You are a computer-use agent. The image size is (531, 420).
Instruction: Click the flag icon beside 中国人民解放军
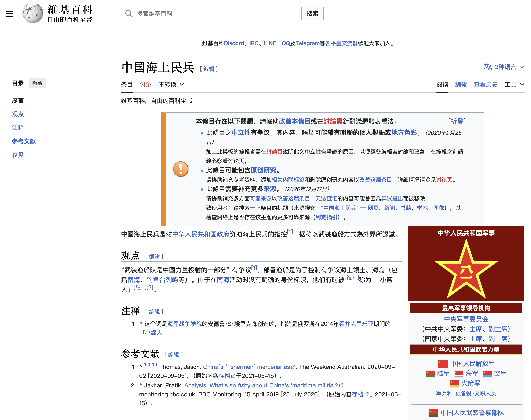point(443,364)
